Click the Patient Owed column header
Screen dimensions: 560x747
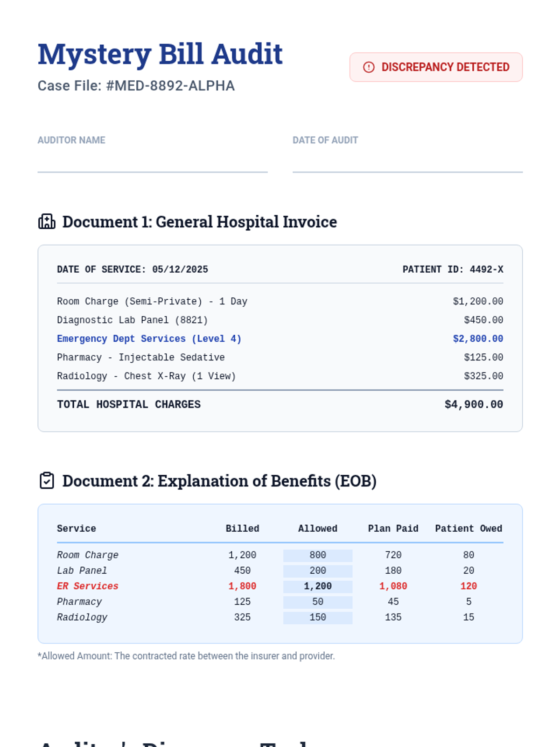[468, 529]
